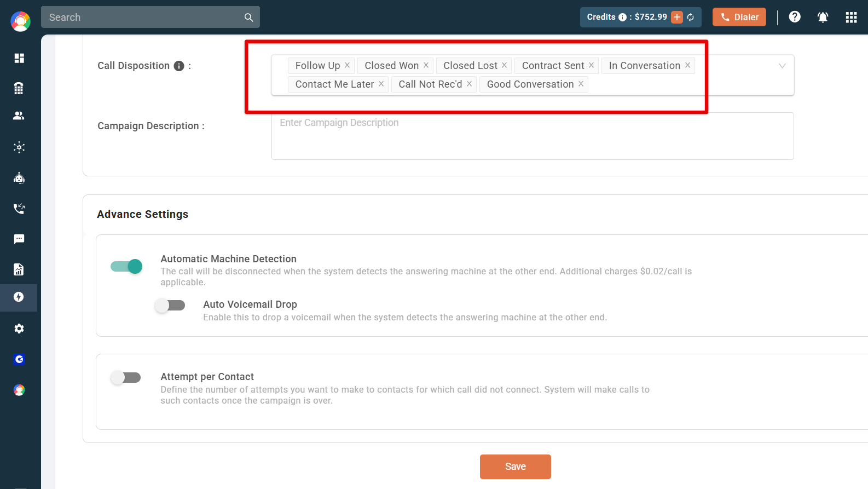Open the apps grid menu
Image resolution: width=868 pixels, height=489 pixels.
[x=851, y=18]
